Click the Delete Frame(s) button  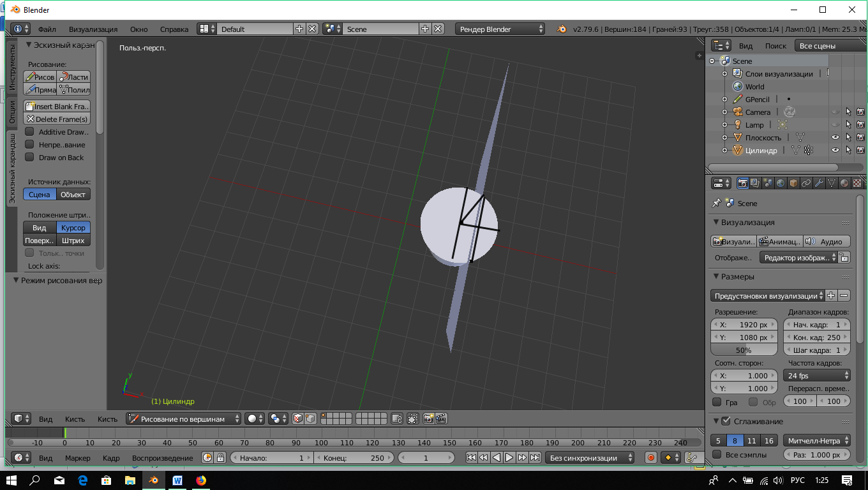[57, 119]
